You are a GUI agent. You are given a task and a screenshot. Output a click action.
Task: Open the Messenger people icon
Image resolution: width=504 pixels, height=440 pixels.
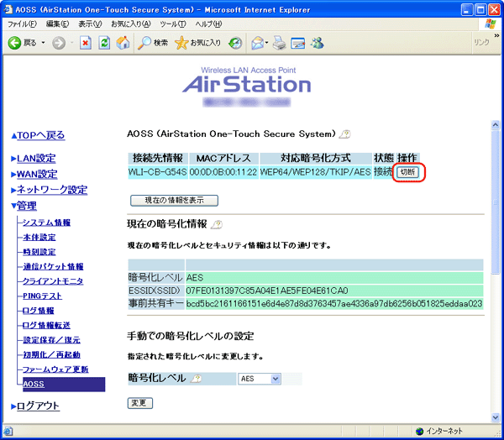coord(318,43)
